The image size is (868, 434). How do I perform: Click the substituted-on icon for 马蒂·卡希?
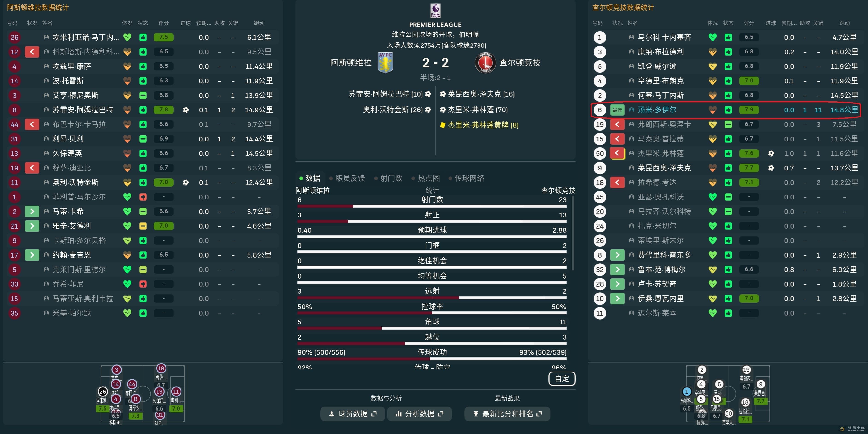point(32,211)
